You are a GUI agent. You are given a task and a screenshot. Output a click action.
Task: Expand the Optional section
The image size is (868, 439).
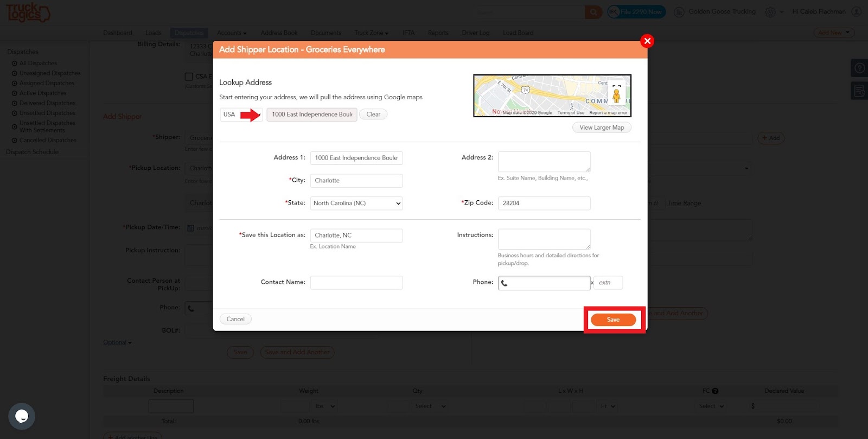pyautogui.click(x=117, y=342)
